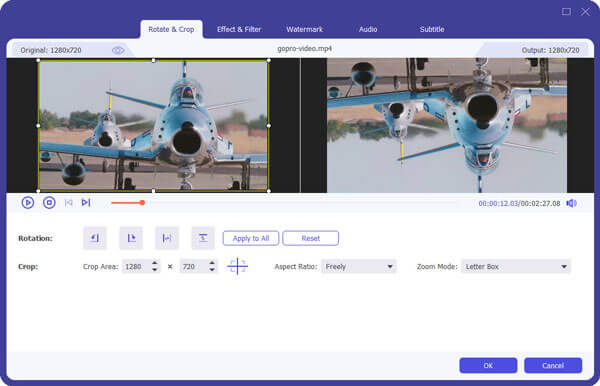
Task: Open the Subtitle tab
Action: (x=432, y=29)
